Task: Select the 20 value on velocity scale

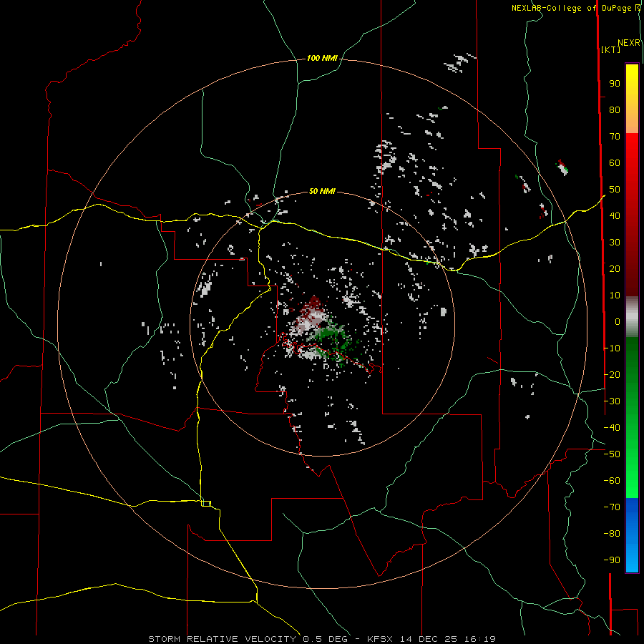Action: [615, 269]
